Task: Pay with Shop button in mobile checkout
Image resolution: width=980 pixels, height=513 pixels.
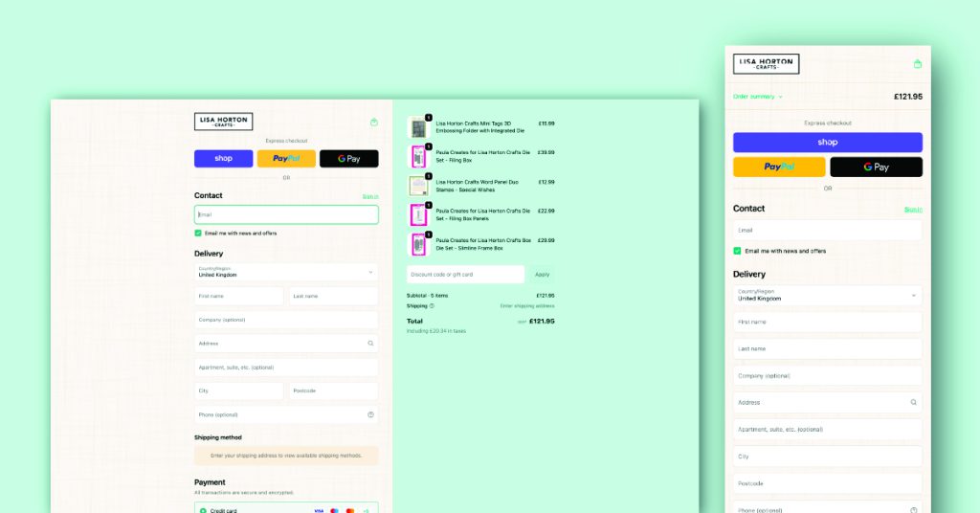Action: coord(828,143)
